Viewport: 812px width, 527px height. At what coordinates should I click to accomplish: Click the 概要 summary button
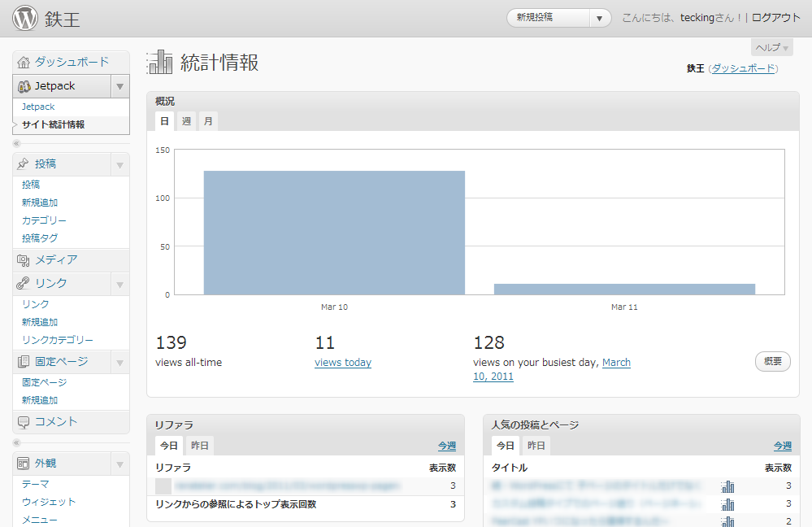pyautogui.click(x=773, y=361)
